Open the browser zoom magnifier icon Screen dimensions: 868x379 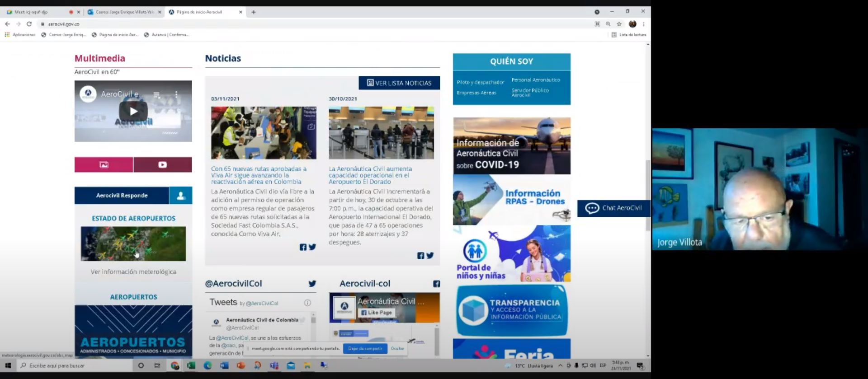click(x=608, y=24)
